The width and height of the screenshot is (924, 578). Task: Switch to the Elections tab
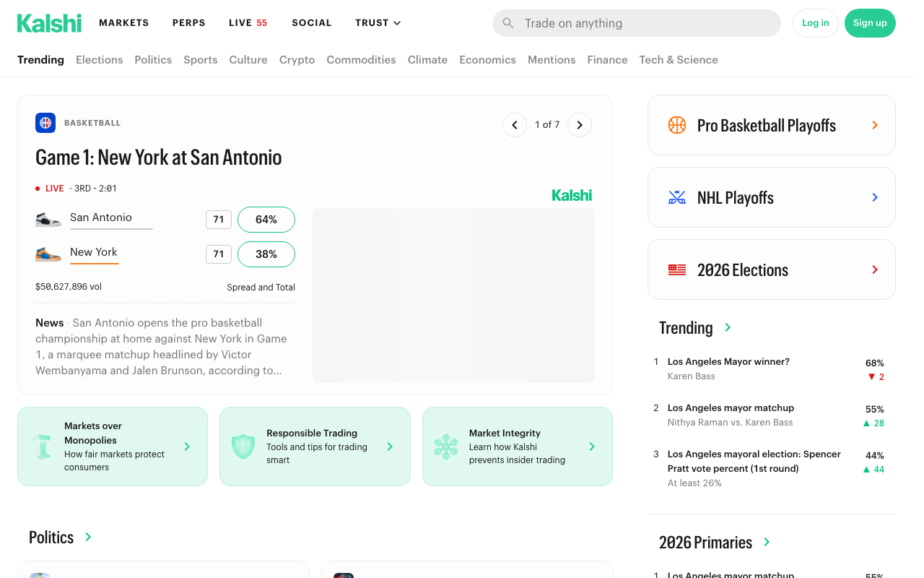pos(100,60)
